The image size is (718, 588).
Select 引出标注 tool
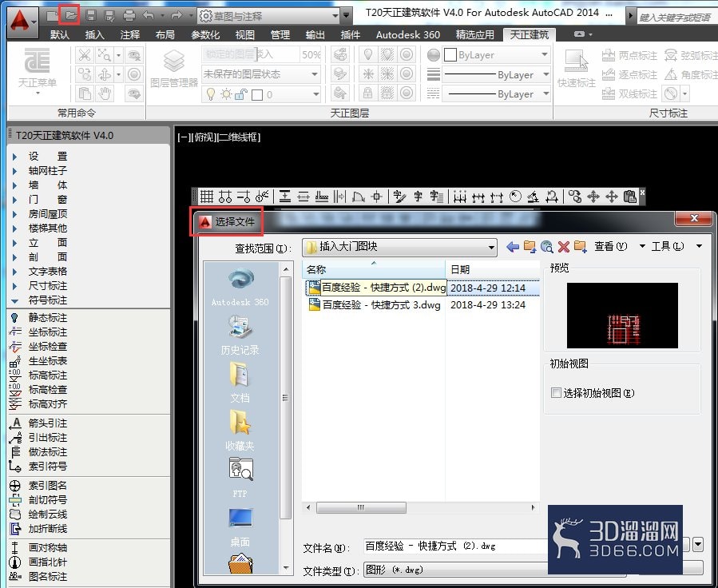point(38,437)
